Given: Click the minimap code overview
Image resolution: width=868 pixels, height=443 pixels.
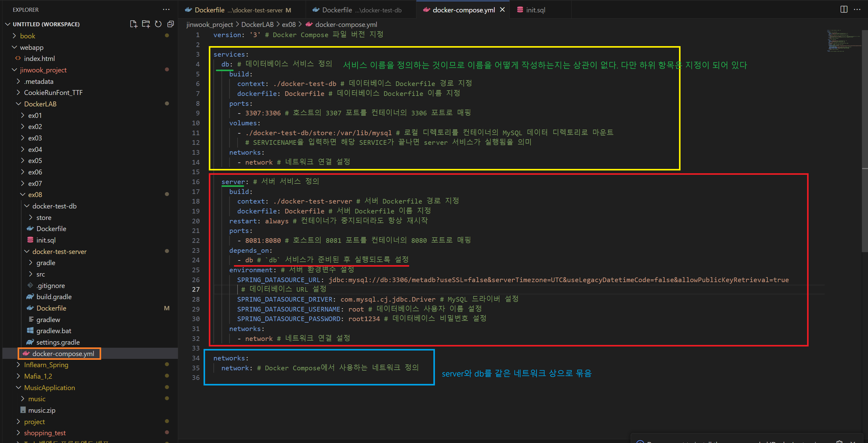Looking at the screenshot, I should pos(842,41).
